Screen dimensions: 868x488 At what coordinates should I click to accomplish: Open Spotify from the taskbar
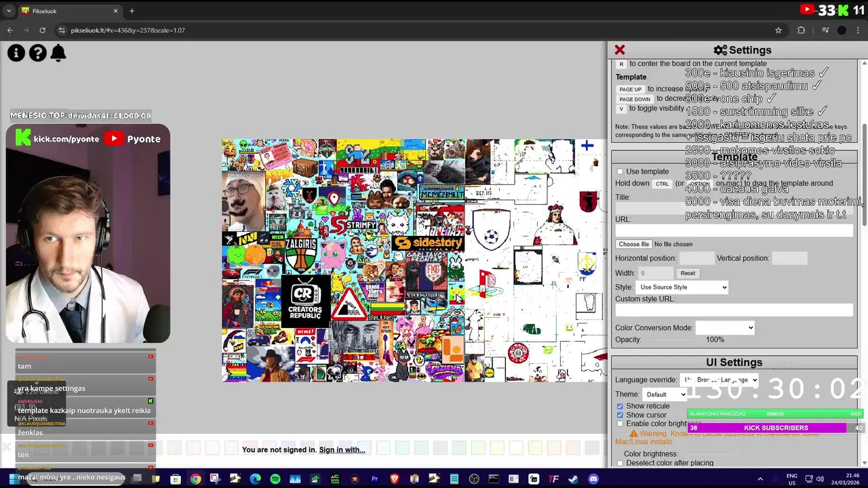pyautogui.click(x=275, y=479)
